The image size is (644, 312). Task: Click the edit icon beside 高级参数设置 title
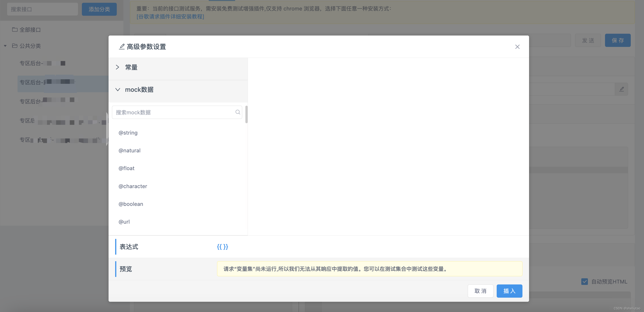click(x=122, y=47)
